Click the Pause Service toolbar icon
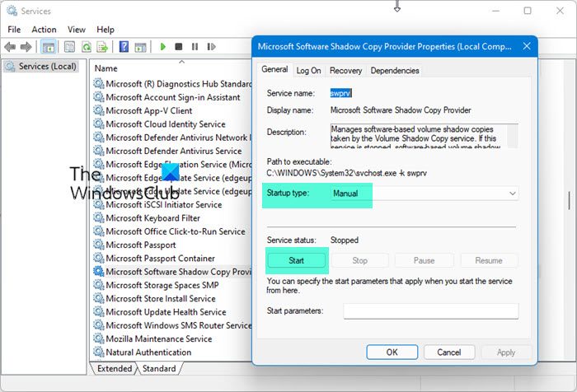The image size is (577, 392). pos(195,47)
